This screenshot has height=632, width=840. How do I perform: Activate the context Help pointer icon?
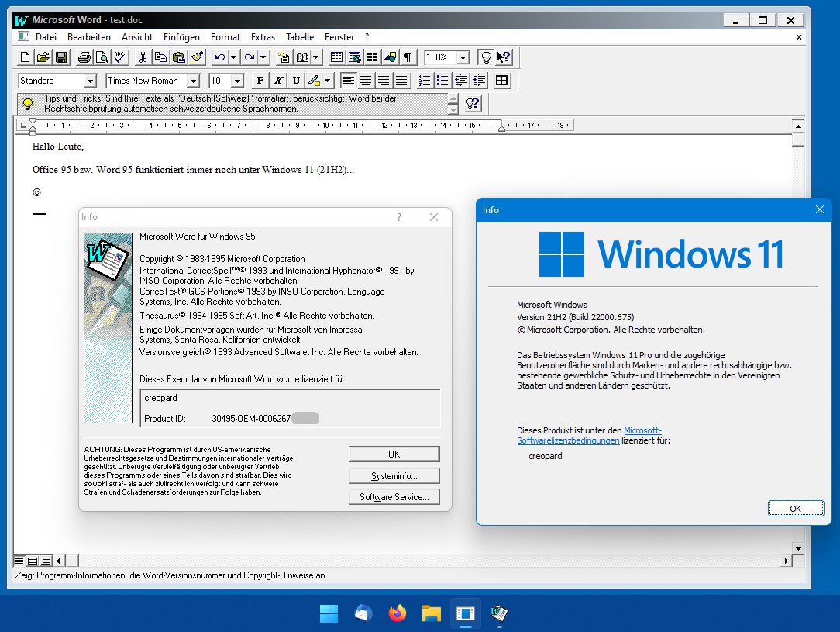point(504,57)
